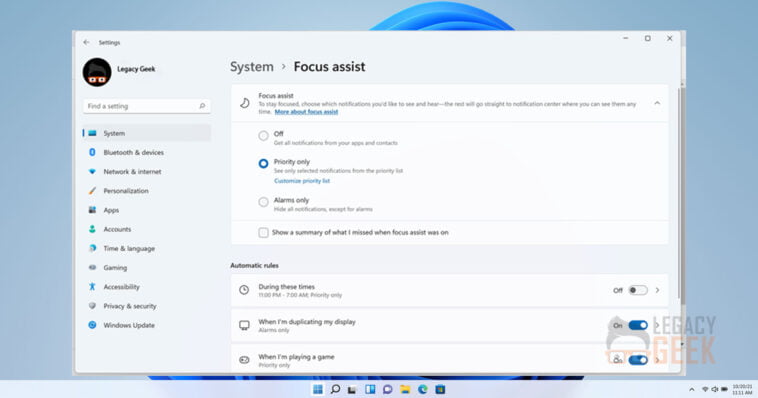The image size is (758, 398).
Task: Open Bluetooth & devices settings
Action: click(x=147, y=152)
